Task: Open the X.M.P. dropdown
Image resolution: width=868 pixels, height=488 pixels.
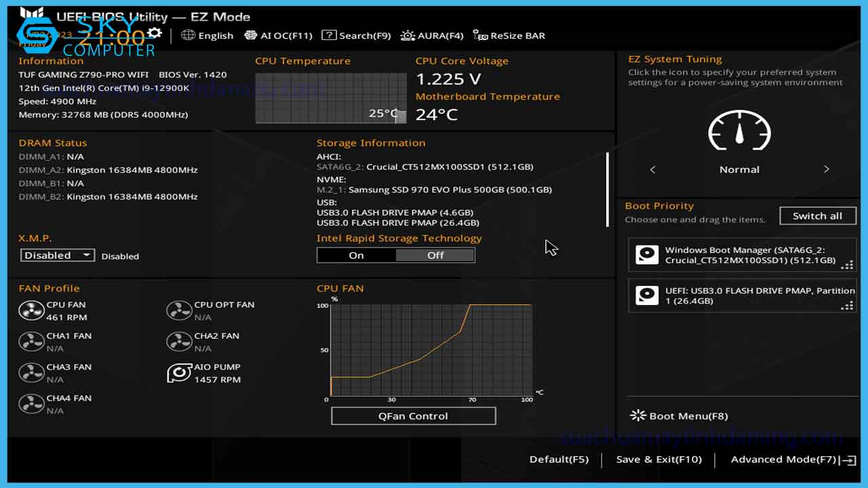Action: (x=57, y=255)
